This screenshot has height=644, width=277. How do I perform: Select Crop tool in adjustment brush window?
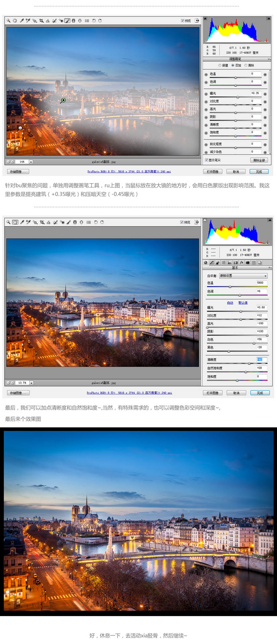[41, 21]
